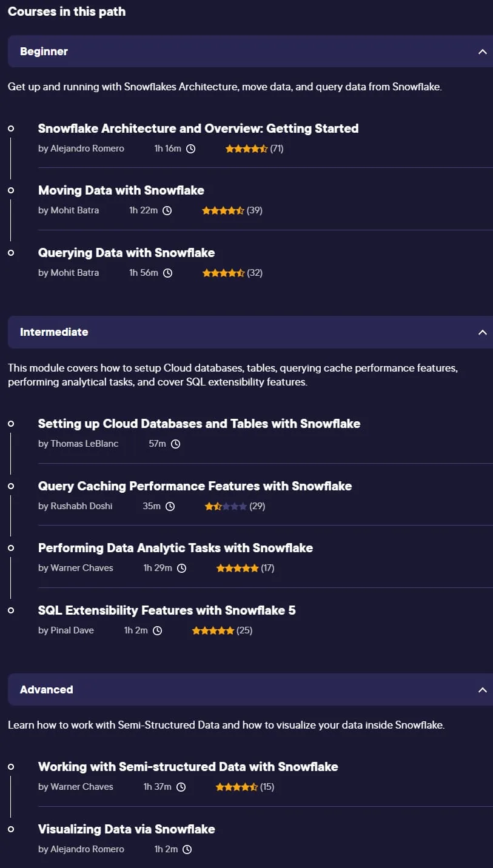This screenshot has width=493, height=868.
Task: Click clock icon beside 1h 56m duration
Action: click(167, 273)
